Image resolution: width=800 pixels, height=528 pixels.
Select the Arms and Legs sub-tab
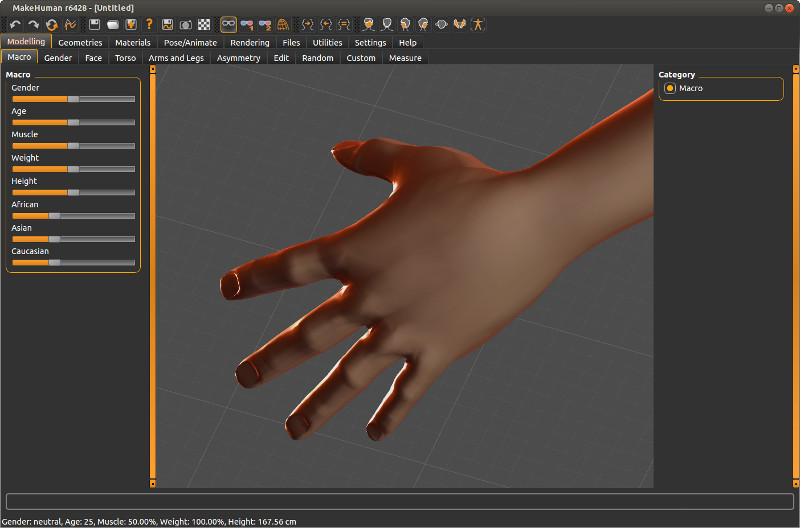point(176,58)
